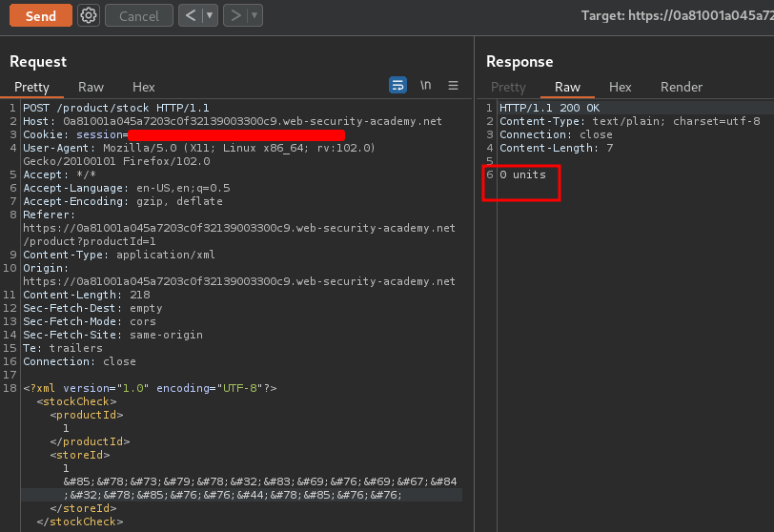Open the Response Render tab
Screen dimensions: 774x532
tap(682, 88)
